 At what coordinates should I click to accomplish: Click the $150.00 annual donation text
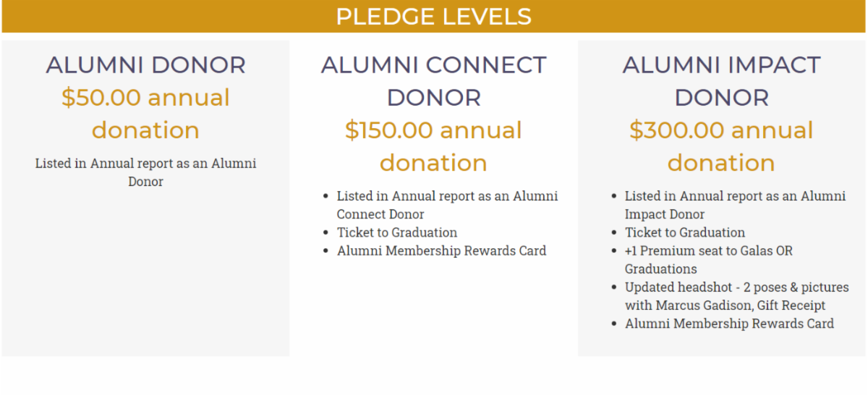(433, 146)
